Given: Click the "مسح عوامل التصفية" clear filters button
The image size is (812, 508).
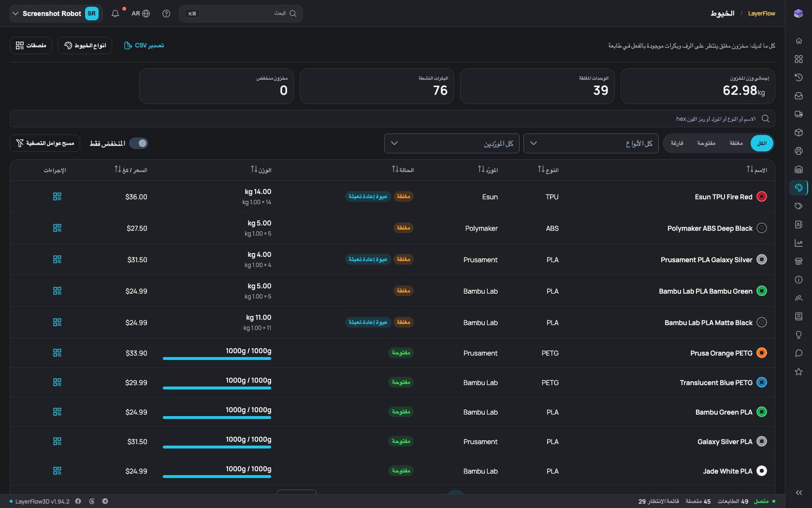Looking at the screenshot, I should coord(45,143).
